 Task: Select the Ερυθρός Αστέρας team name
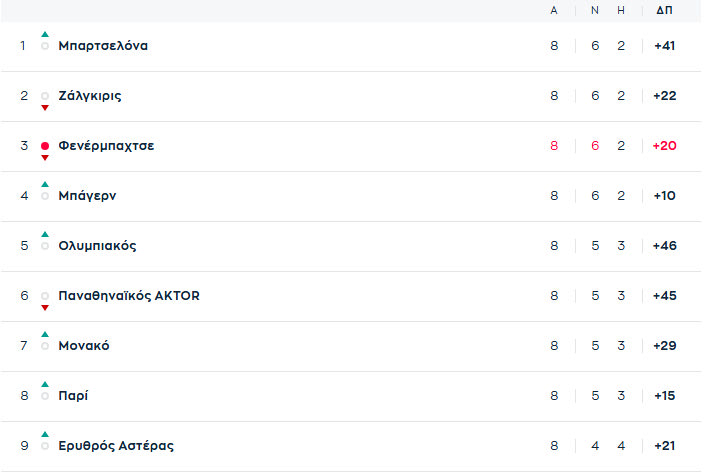pyautogui.click(x=116, y=446)
